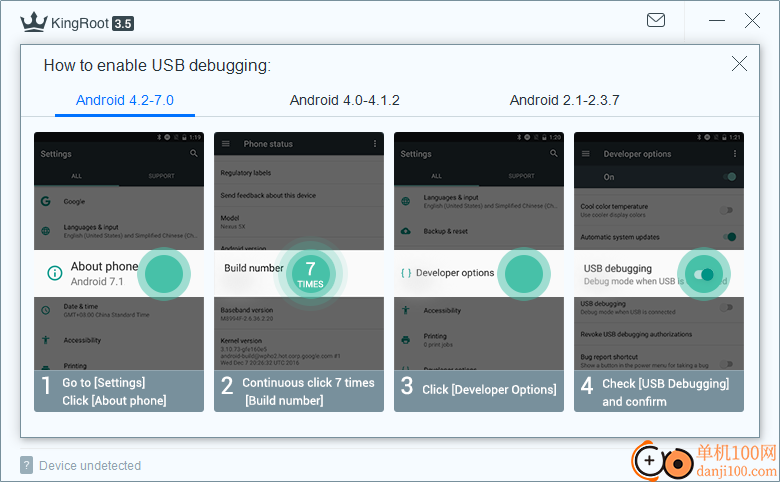Click the Device undetected status text
Screen dimensions: 780x482
(x=90, y=466)
